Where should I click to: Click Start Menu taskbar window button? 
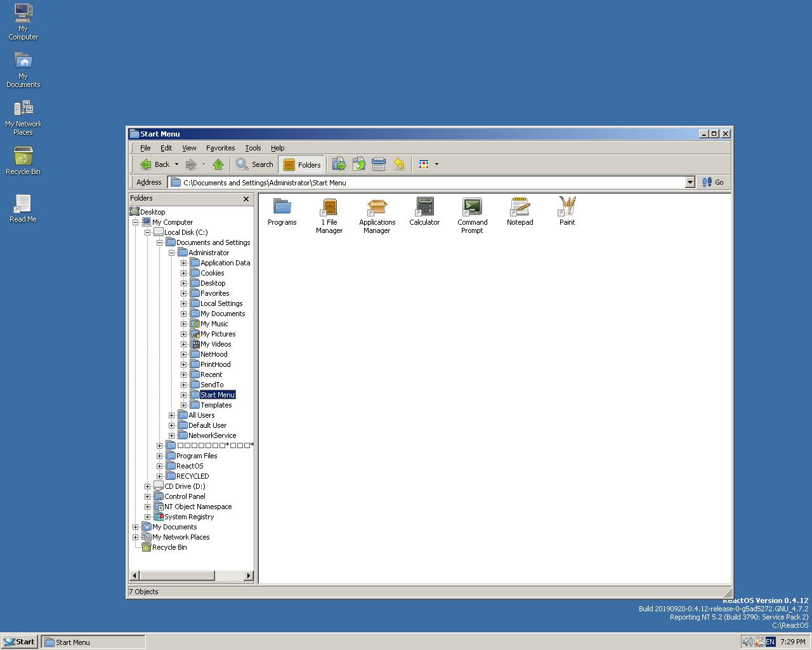point(93,642)
